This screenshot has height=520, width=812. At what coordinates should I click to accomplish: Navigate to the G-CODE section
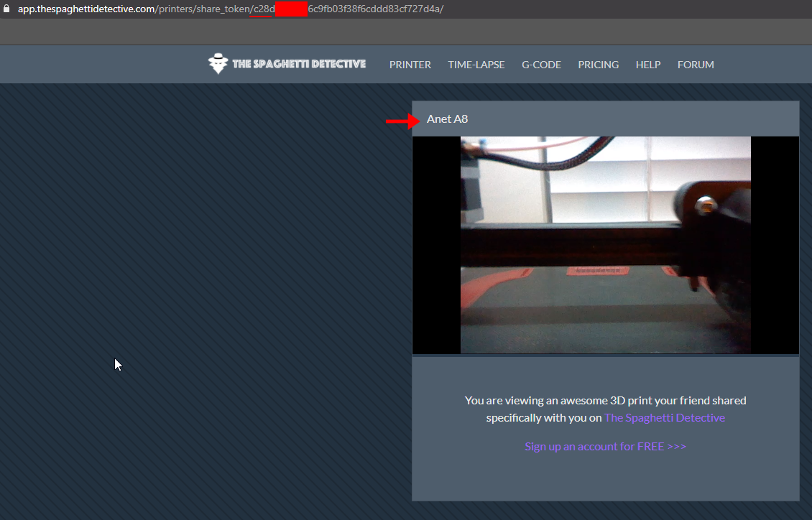[x=541, y=64]
